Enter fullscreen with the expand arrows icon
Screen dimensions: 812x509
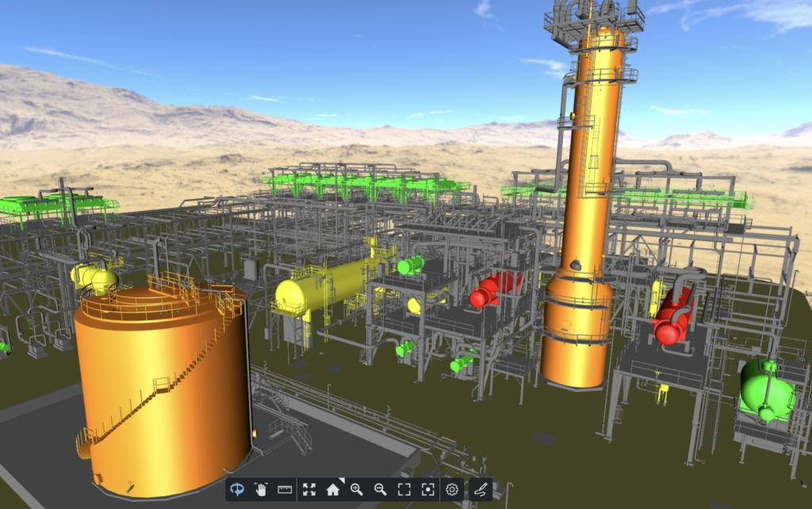click(x=308, y=489)
